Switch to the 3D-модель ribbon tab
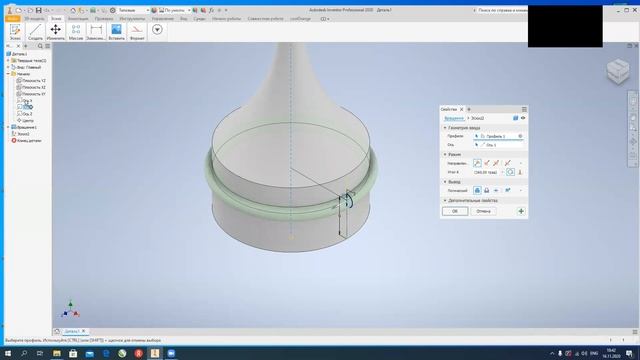Viewport: 640px width, 360px height. [34, 19]
